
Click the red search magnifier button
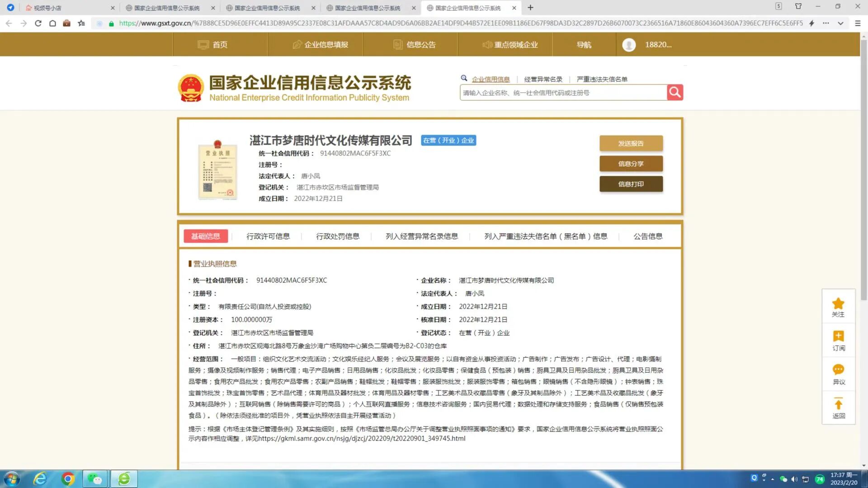pyautogui.click(x=675, y=93)
